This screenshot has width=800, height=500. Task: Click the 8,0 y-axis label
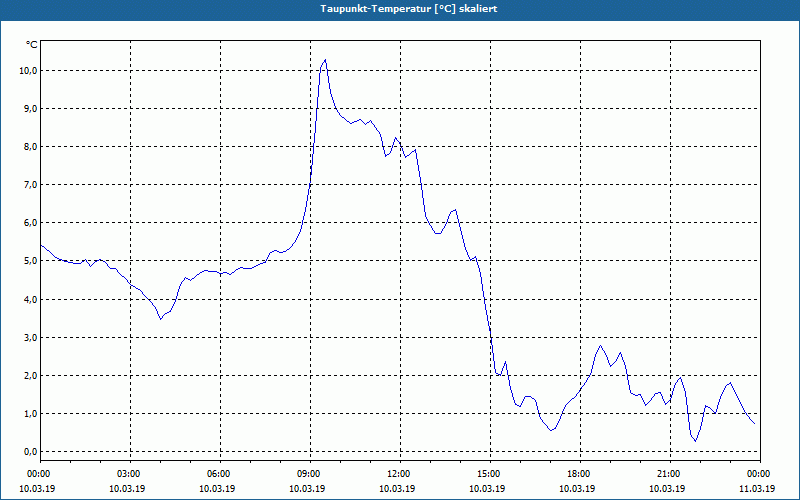point(31,147)
